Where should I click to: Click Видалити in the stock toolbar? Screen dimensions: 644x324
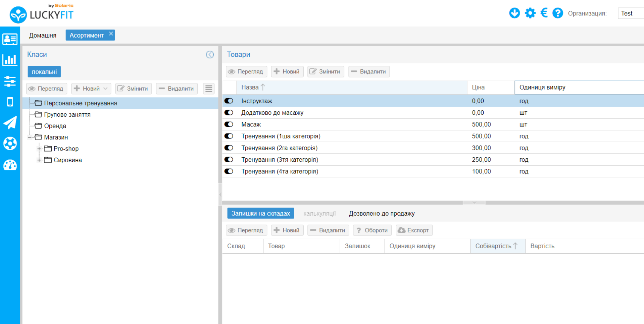[328, 230]
